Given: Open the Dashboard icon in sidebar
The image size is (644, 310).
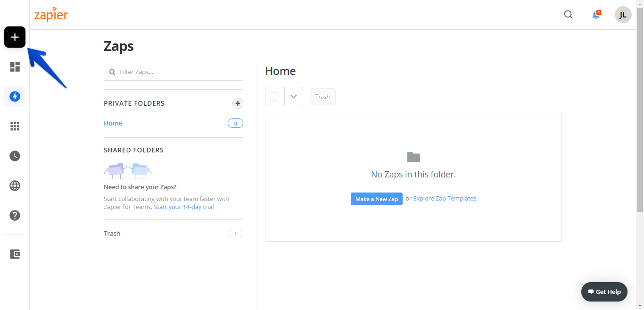Looking at the screenshot, I should [15, 67].
